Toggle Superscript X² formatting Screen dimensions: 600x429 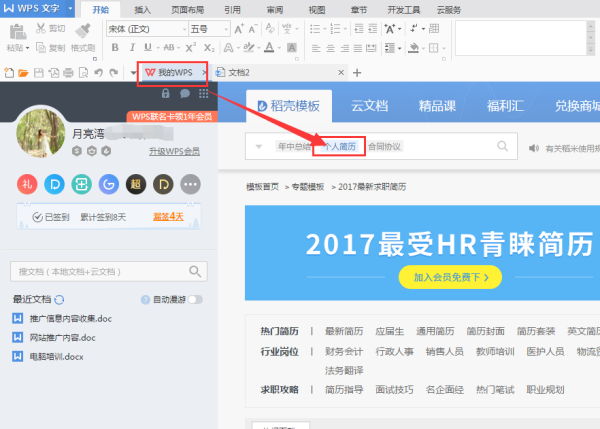coord(191,47)
